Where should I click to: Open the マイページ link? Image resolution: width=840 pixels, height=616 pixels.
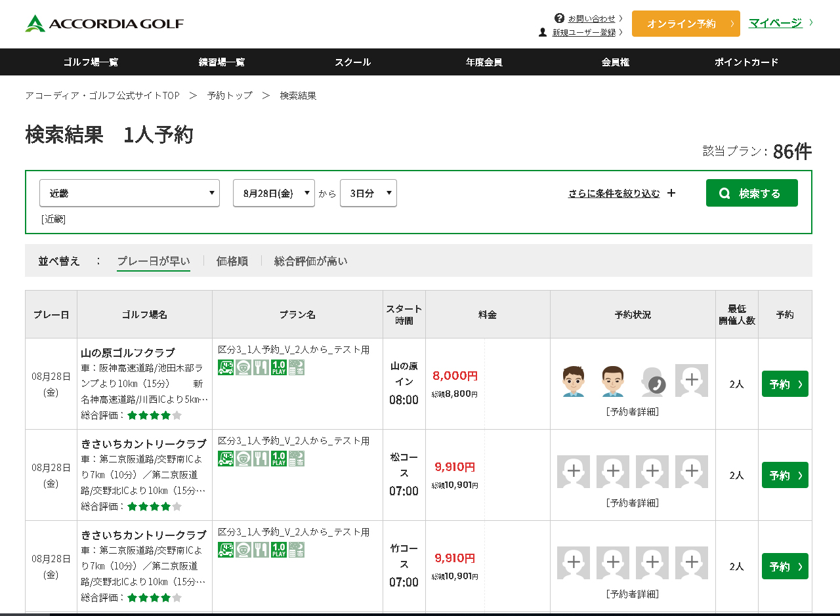point(776,23)
